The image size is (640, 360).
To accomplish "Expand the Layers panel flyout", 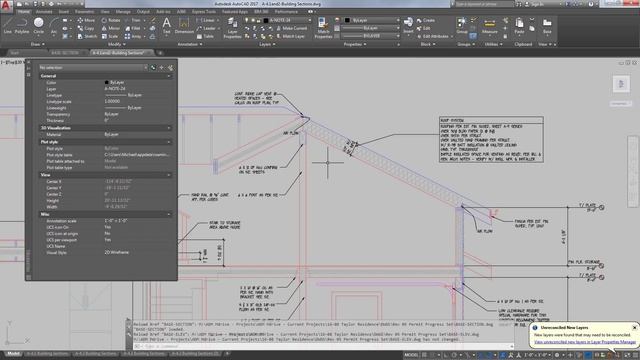I will (267, 44).
